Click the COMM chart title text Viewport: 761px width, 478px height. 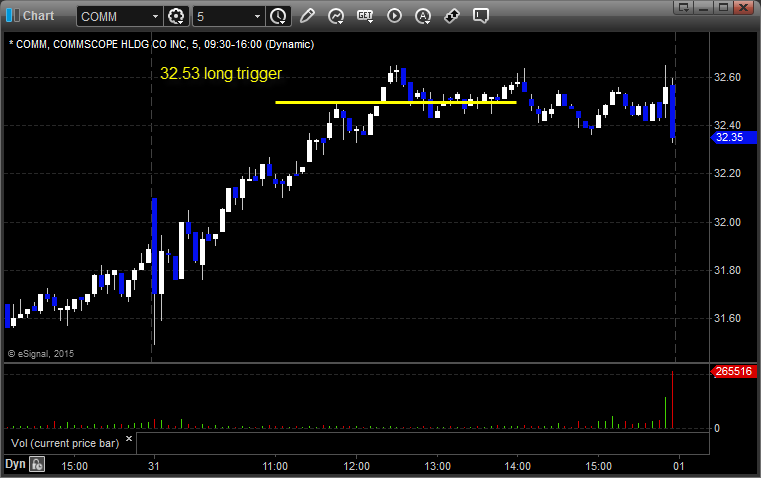(x=162, y=44)
